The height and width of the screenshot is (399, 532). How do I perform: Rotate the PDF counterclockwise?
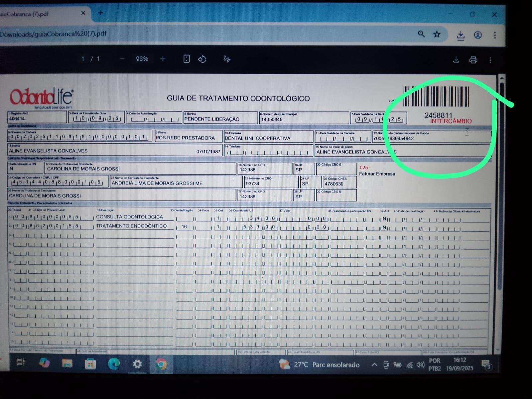coord(202,59)
